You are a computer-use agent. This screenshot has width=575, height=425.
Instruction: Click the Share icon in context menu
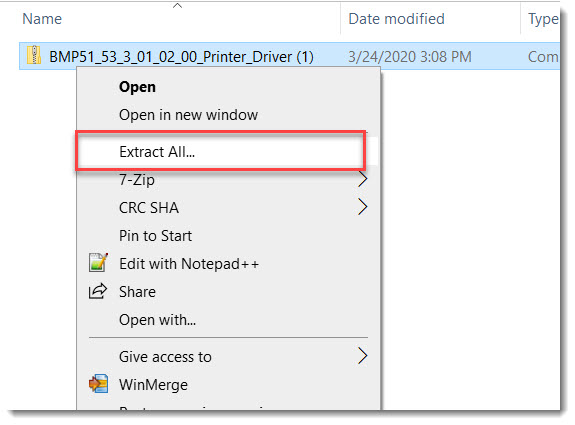[x=98, y=292]
